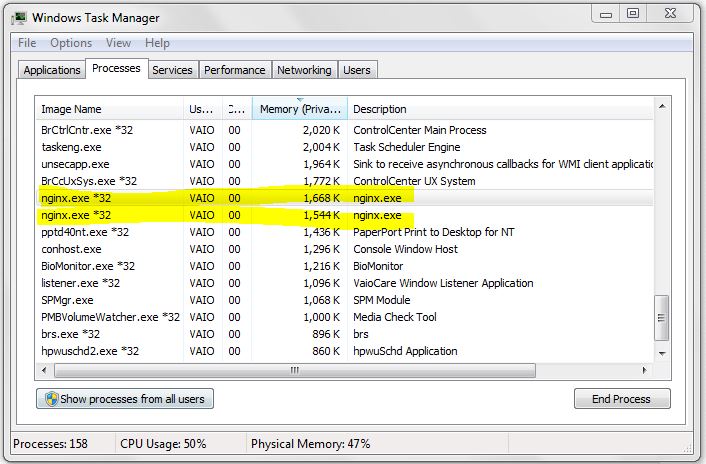Click the horizontal scrollbar right arrow

(643, 370)
